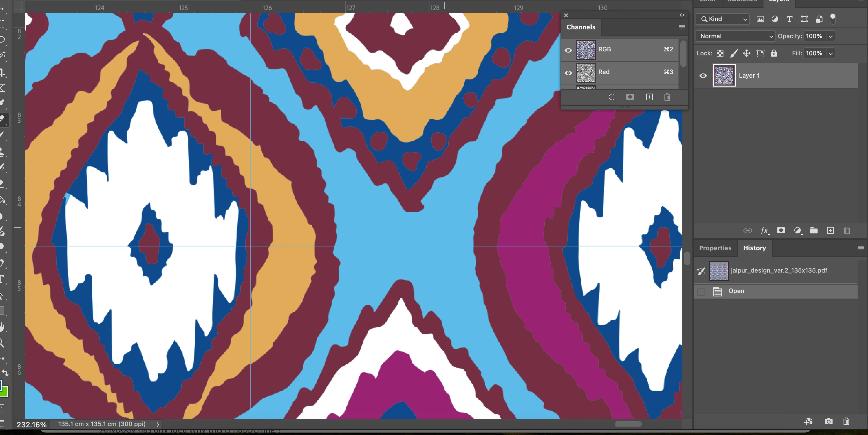Load channel as selection icon
The height and width of the screenshot is (435, 868).
click(612, 97)
